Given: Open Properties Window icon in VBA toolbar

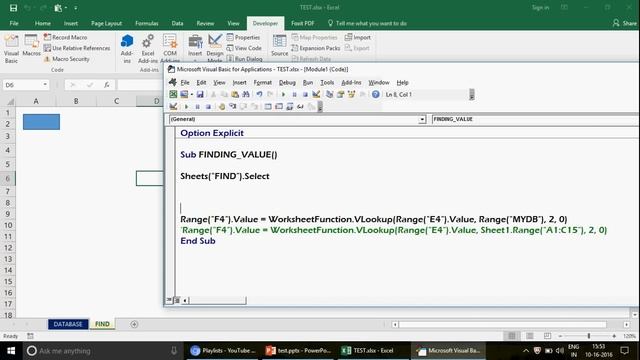Looking at the screenshot, I should coord(340,94).
